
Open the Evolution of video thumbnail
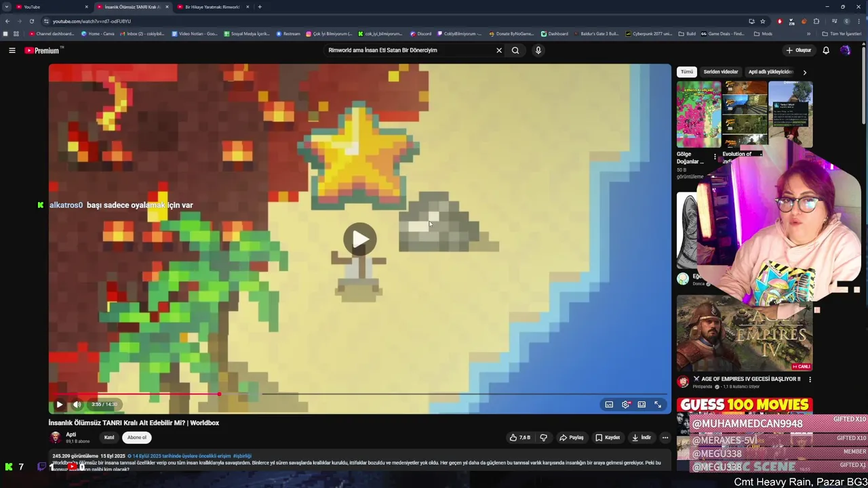pos(745,115)
